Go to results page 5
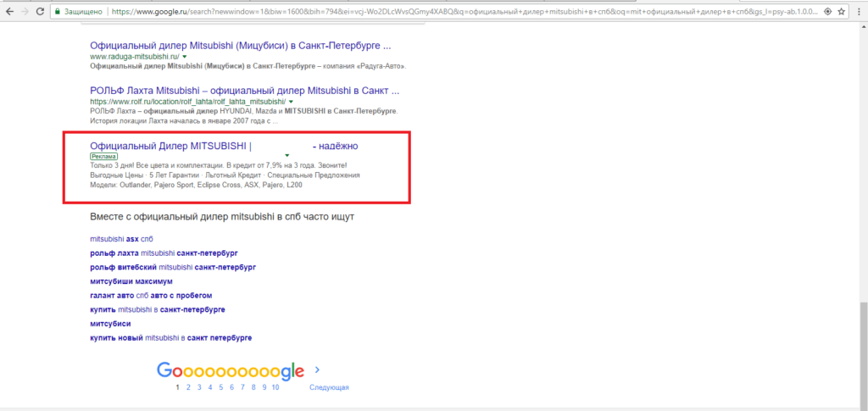Image resolution: width=868 pixels, height=411 pixels. 221,388
